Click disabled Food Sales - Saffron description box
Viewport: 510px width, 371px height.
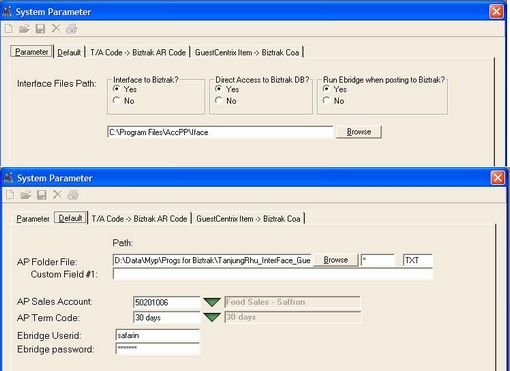292,302
